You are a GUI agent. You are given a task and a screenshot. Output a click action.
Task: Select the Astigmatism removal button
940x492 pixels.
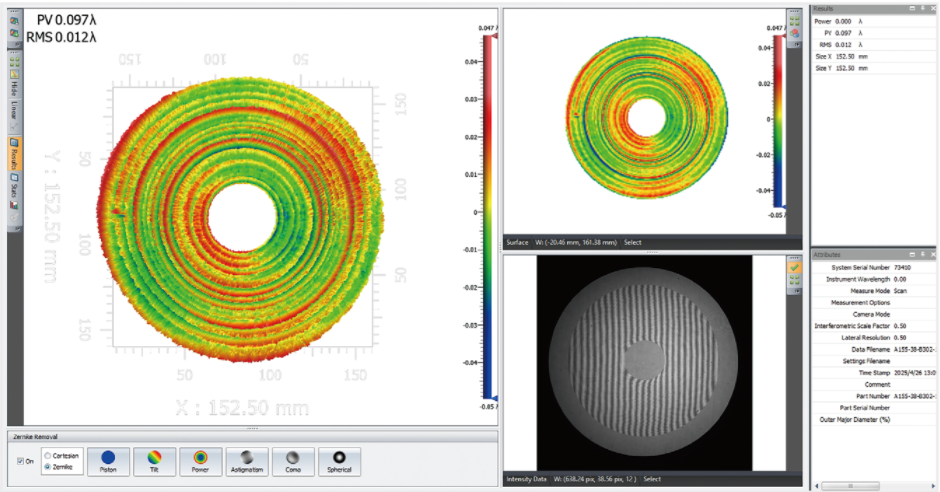(x=246, y=461)
